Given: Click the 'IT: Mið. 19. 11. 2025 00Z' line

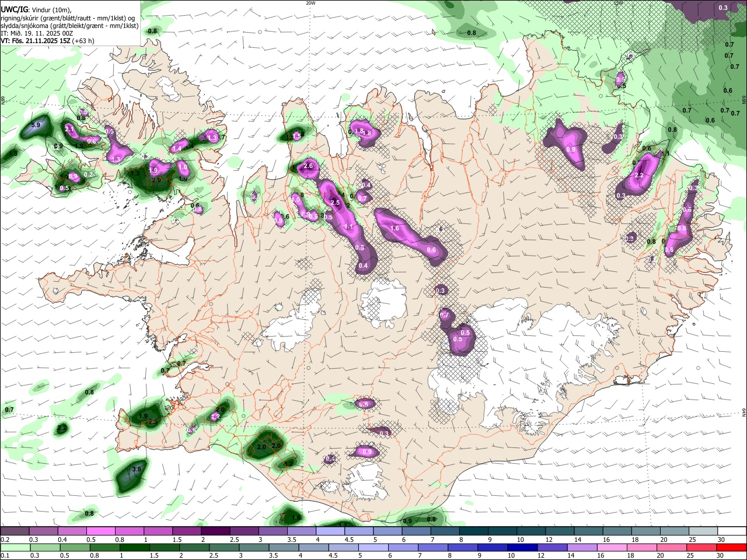Looking at the screenshot, I should [37, 33].
